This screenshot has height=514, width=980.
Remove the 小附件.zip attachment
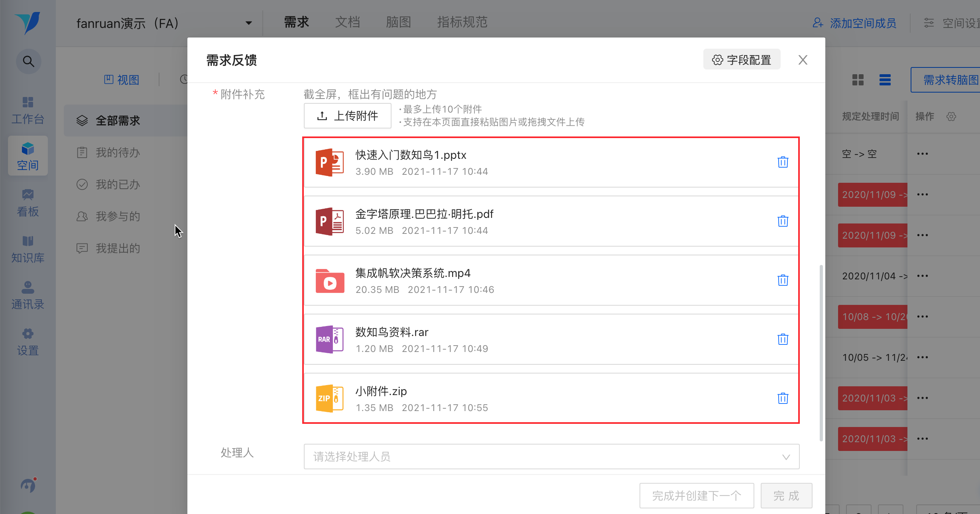(783, 398)
